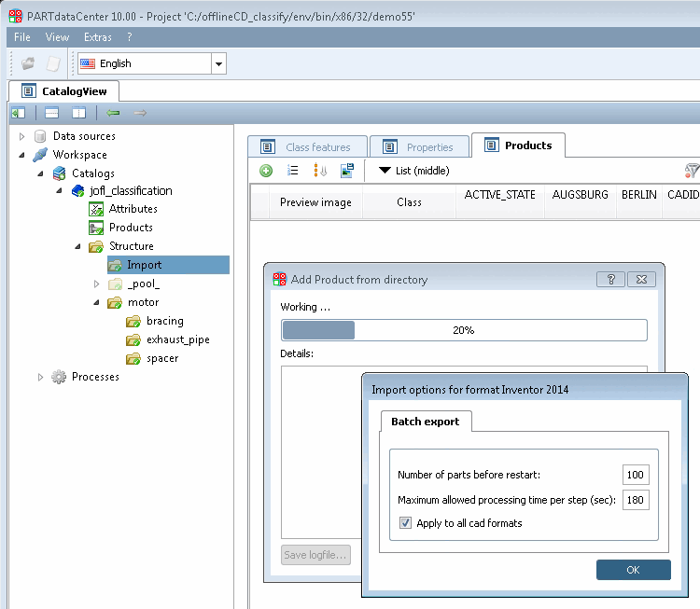The width and height of the screenshot is (700, 609).
Task: Click the Save logfile... button
Action: click(x=315, y=555)
